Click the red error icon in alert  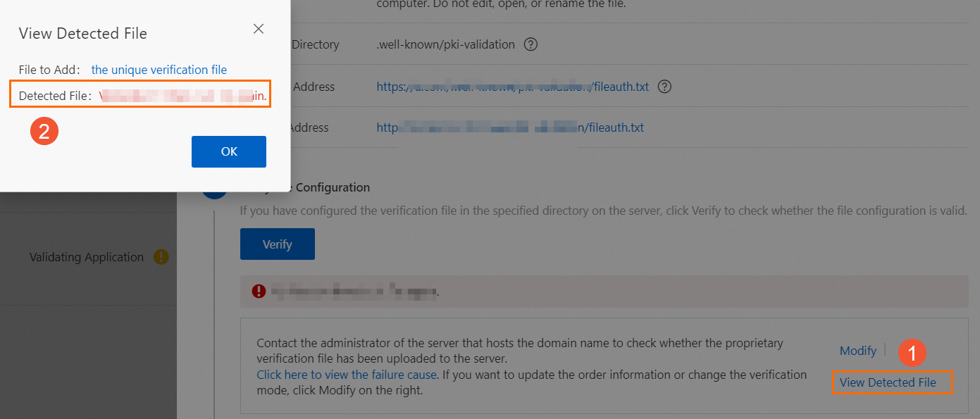[259, 290]
